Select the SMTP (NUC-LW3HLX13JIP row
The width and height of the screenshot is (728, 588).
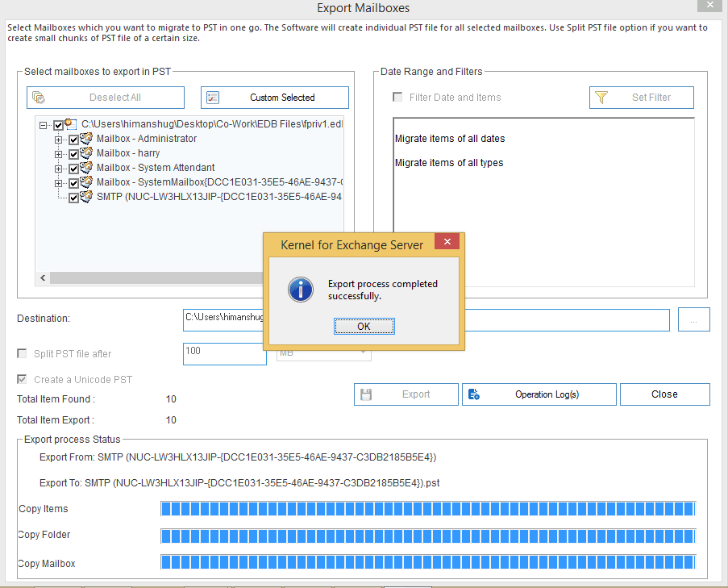219,197
